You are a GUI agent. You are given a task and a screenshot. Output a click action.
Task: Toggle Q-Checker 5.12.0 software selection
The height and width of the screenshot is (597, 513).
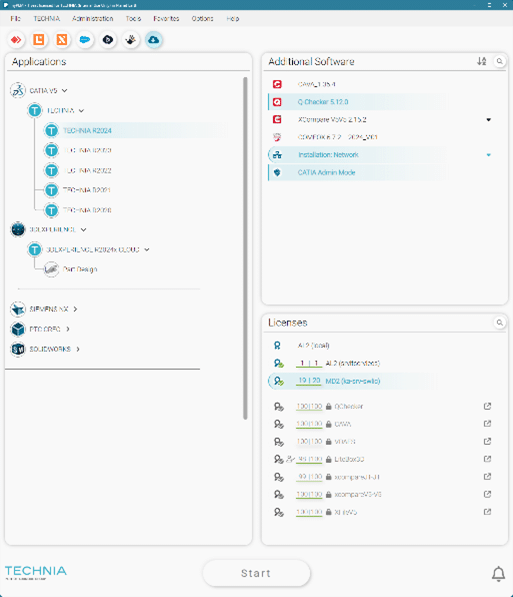[358, 102]
